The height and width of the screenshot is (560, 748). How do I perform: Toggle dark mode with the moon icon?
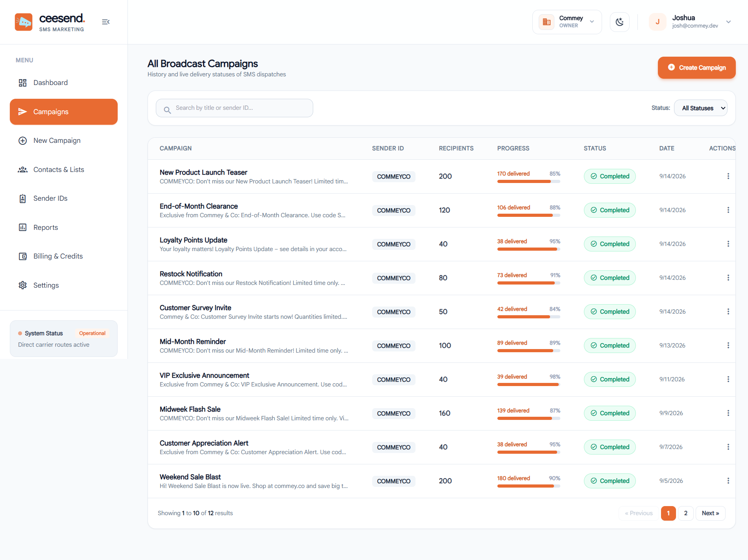620,22
